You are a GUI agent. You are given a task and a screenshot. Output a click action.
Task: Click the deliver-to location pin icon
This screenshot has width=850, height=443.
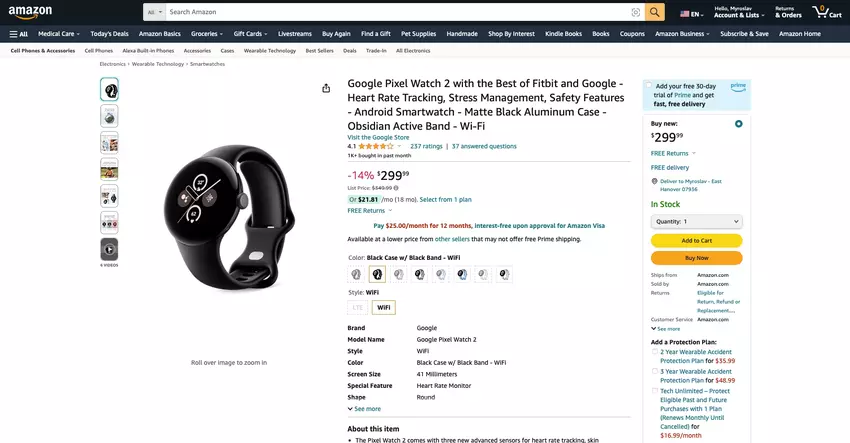[x=654, y=181]
